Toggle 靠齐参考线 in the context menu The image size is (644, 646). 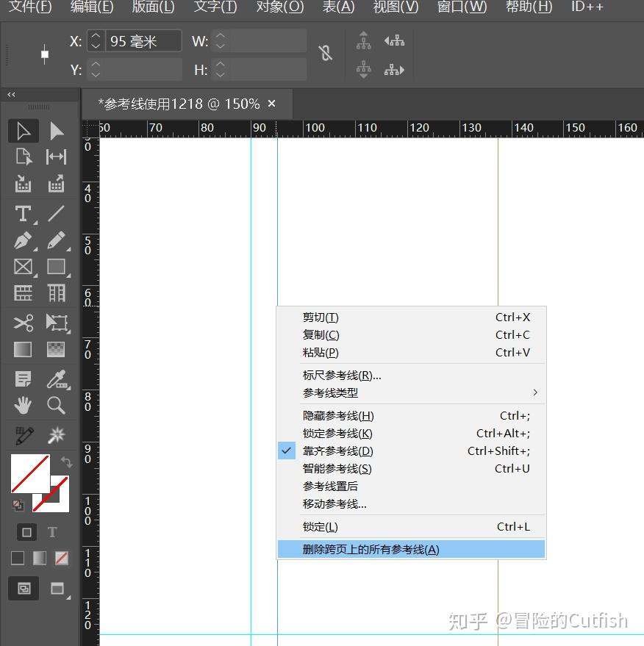[x=337, y=451]
